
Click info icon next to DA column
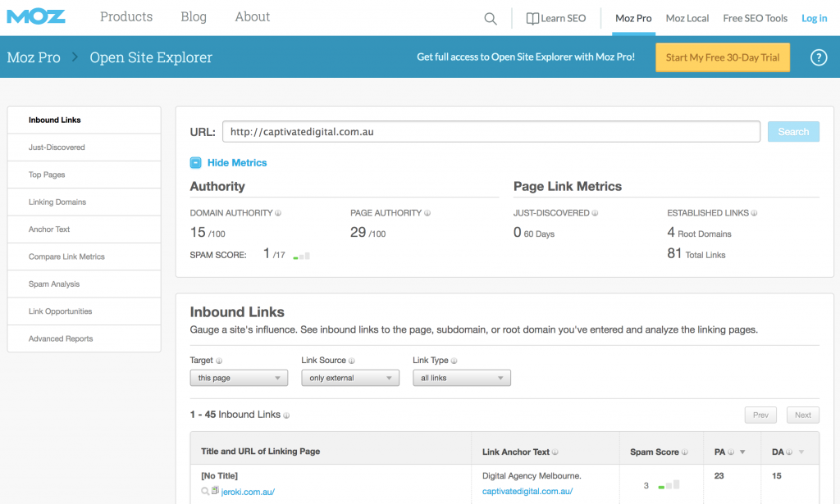pyautogui.click(x=789, y=452)
